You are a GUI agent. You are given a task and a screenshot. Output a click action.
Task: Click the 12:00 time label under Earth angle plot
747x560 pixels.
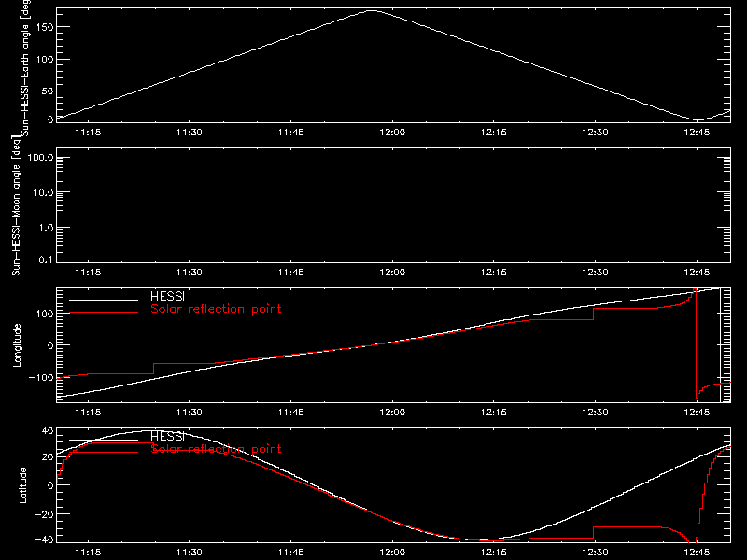pyautogui.click(x=392, y=132)
